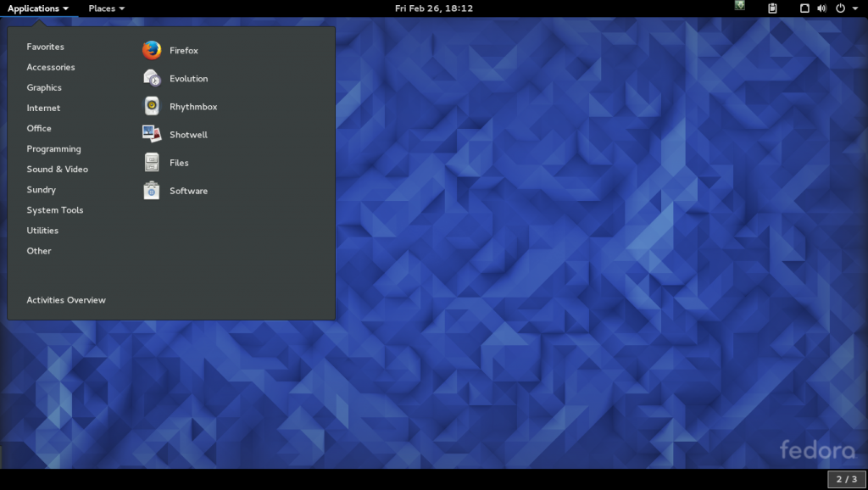The width and height of the screenshot is (868, 490).
Task: Open the Places dropdown
Action: (106, 8)
